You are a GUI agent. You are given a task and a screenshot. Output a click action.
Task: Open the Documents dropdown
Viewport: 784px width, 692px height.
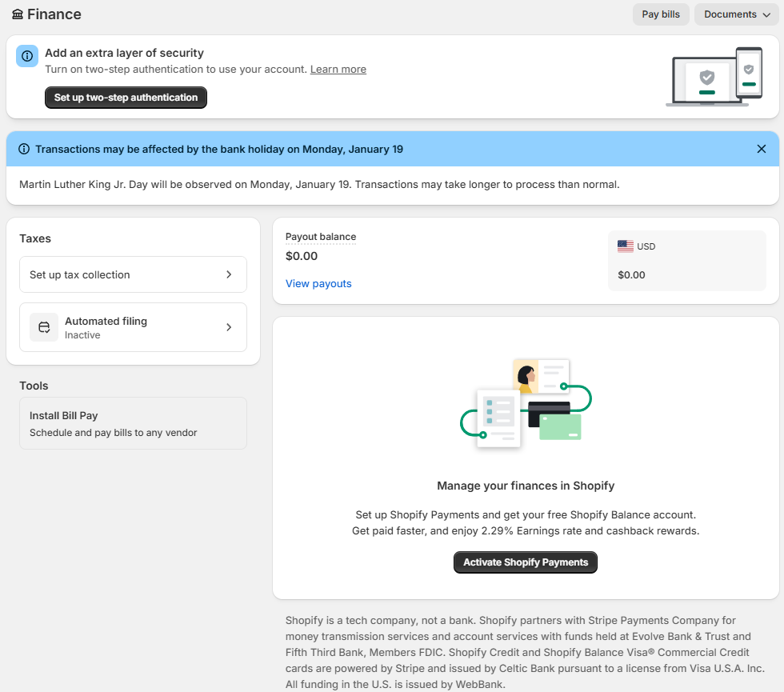pyautogui.click(x=736, y=14)
